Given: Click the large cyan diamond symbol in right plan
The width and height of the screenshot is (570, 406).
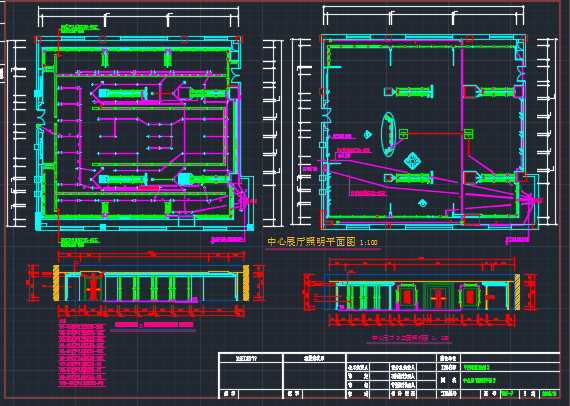Looking at the screenshot, I should coord(412,161).
